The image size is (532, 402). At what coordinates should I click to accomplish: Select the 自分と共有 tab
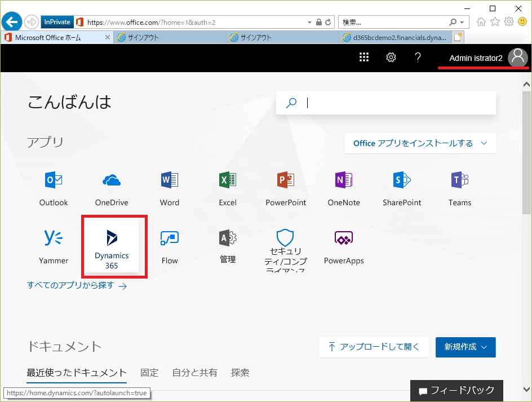[194, 373]
